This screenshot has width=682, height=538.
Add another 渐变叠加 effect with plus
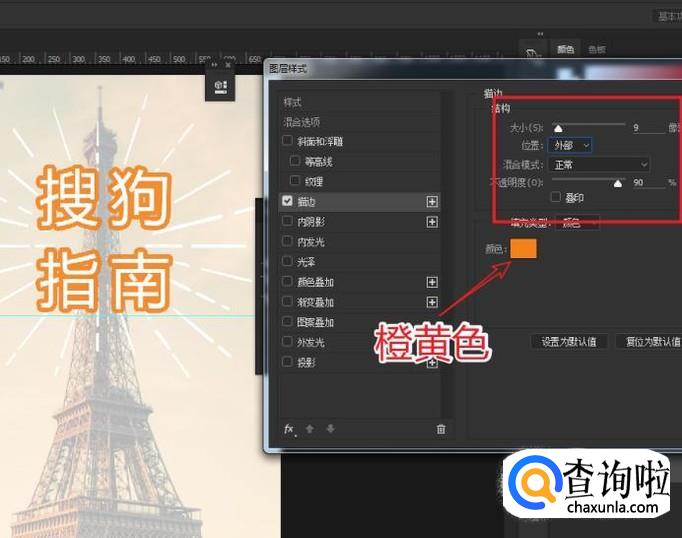point(432,302)
